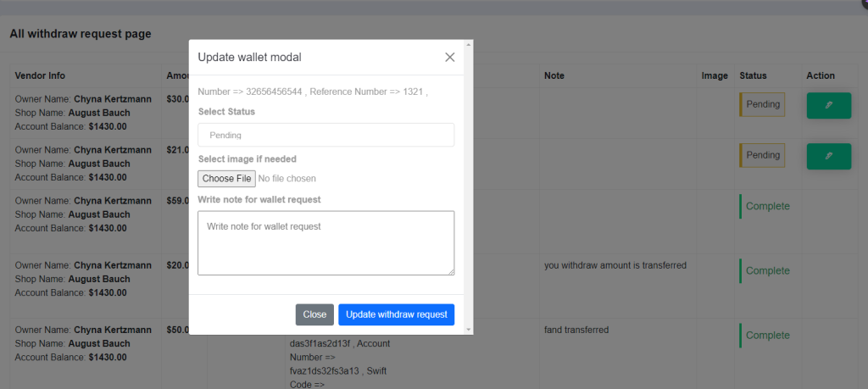Image resolution: width=868 pixels, height=389 pixels.
Task: Click the 'you withdraw amount is transferred' note
Action: click(x=615, y=265)
